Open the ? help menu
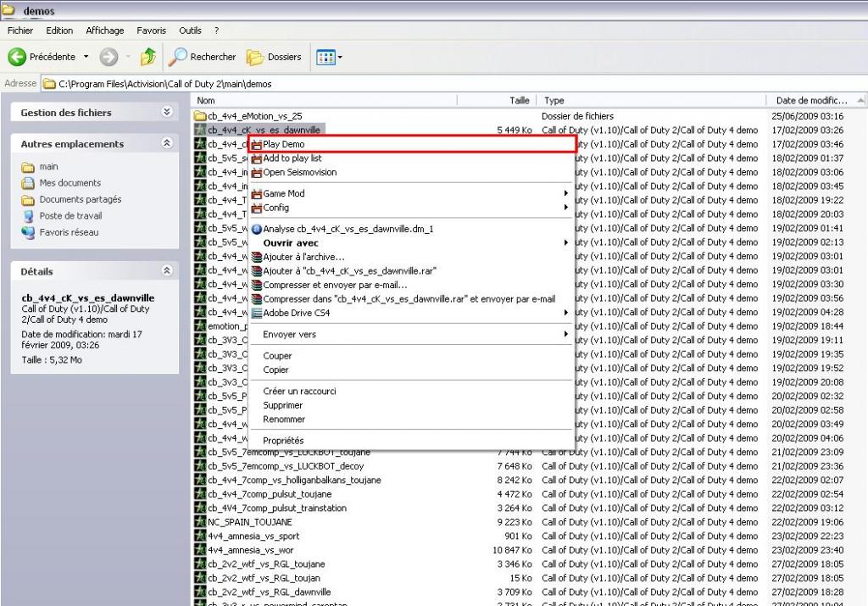 (216, 31)
